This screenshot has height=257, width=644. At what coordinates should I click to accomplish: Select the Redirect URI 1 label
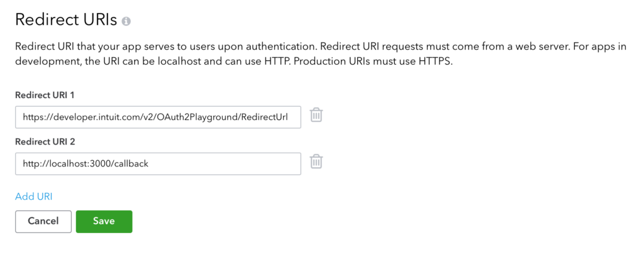click(x=45, y=96)
